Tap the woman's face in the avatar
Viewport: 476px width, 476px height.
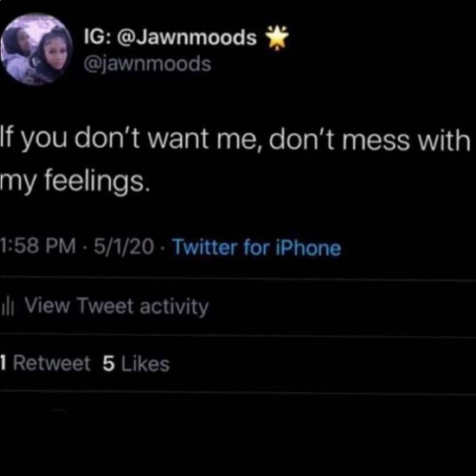point(54,55)
